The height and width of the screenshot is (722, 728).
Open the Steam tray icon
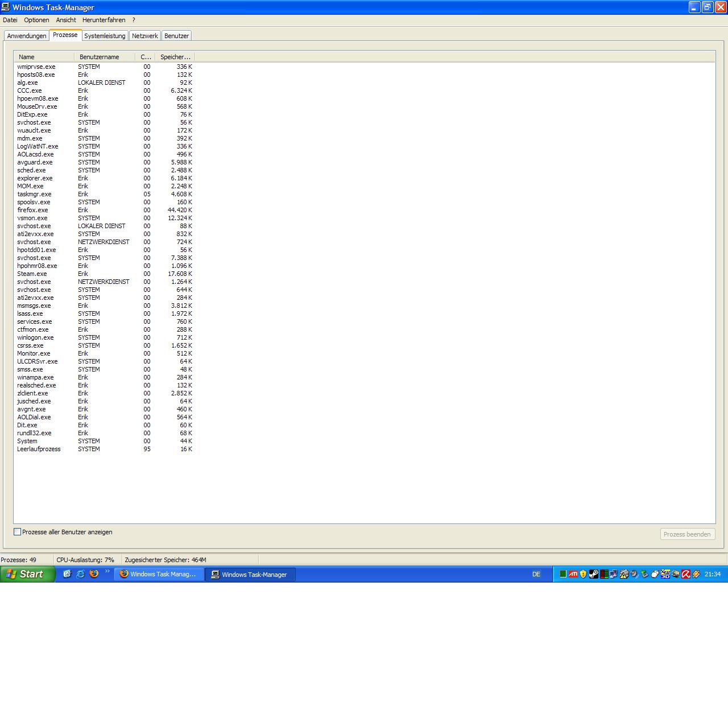(x=593, y=574)
